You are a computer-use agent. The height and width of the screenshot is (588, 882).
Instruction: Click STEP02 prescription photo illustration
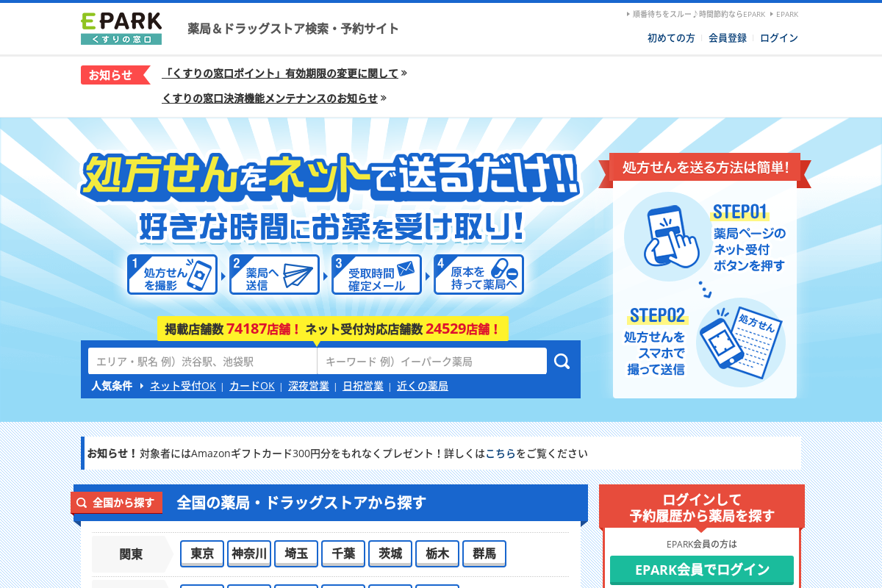pos(741,343)
